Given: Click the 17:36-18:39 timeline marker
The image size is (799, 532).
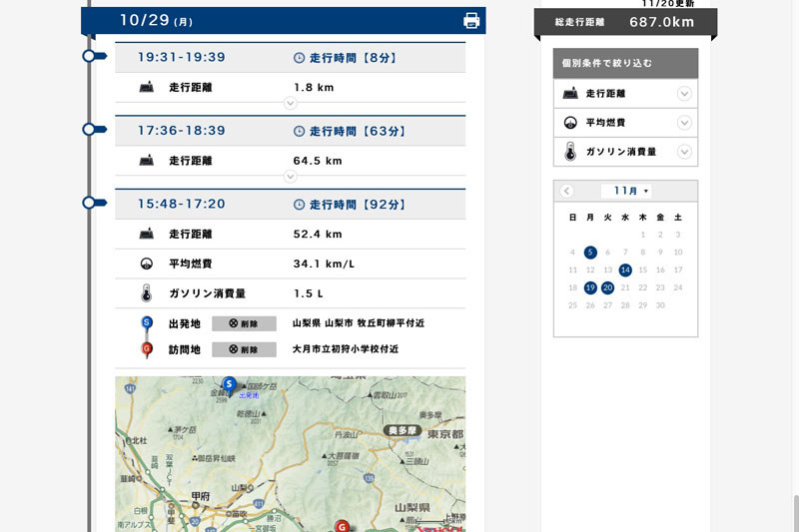Looking at the screenshot, I should coord(94,130).
